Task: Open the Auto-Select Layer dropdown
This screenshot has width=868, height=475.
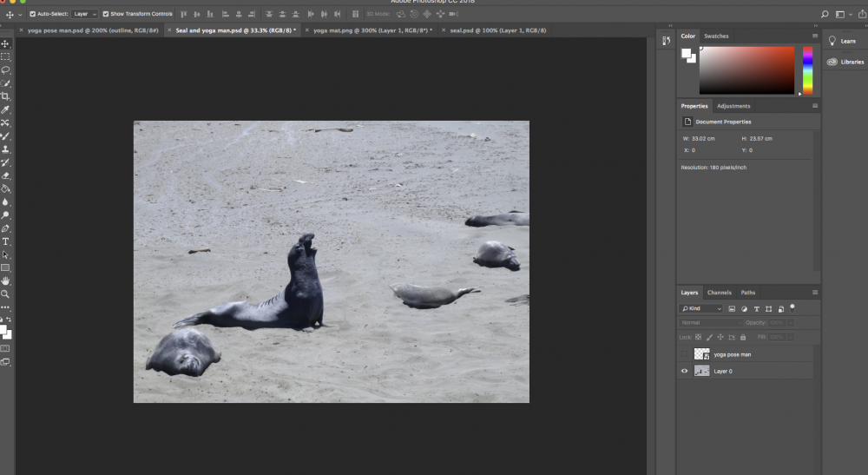Action: 84,14
